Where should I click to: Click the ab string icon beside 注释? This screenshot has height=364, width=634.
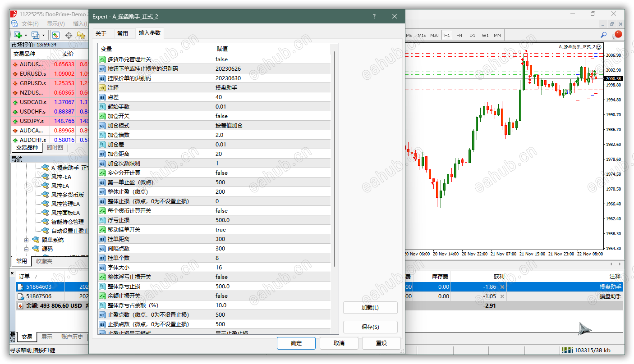[102, 87]
